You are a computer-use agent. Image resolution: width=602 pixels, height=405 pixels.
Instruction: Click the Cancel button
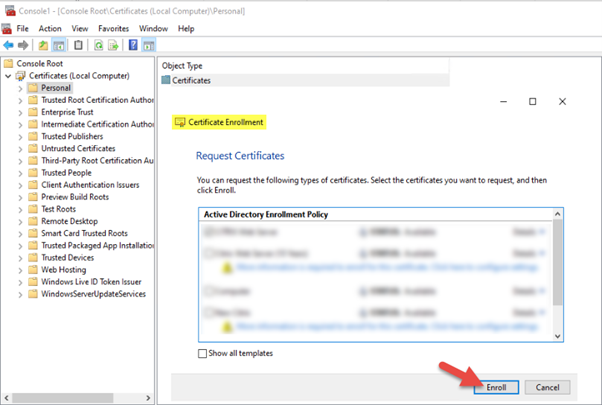point(547,387)
